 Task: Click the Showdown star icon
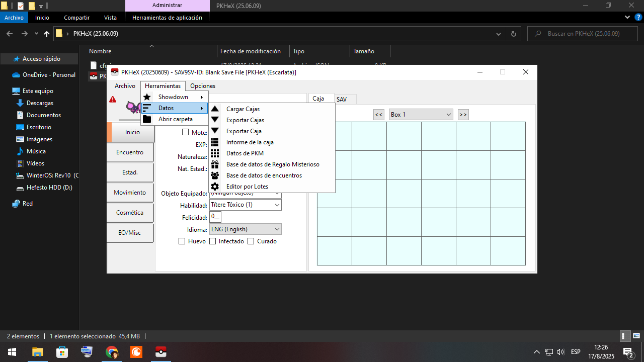pos(147,97)
